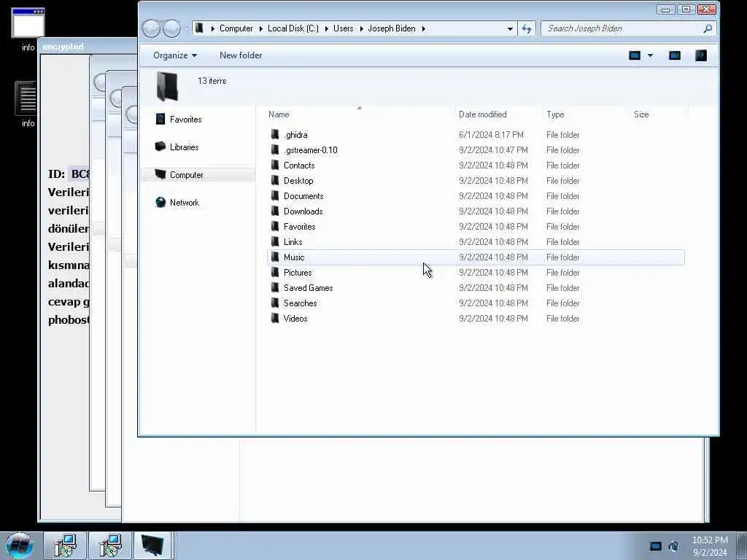Click Joseph Biden in the address breadcrumb
This screenshot has width=747, height=560.
click(x=391, y=28)
